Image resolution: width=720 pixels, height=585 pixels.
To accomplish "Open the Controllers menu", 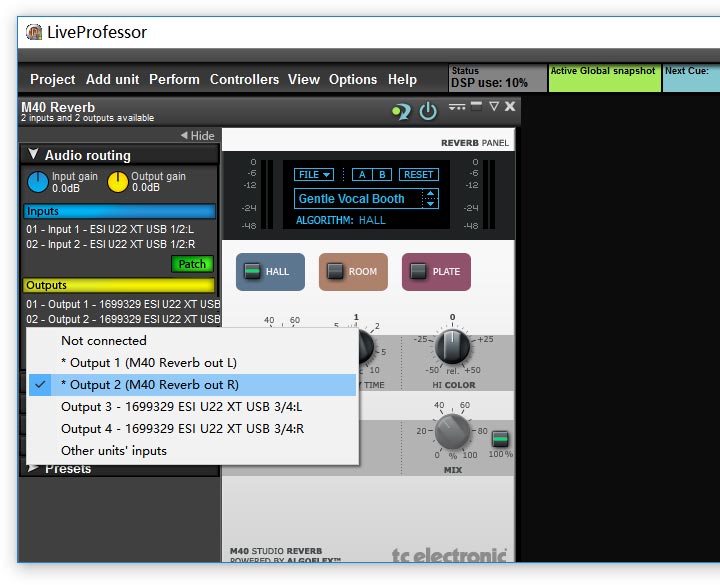I will pyautogui.click(x=244, y=79).
